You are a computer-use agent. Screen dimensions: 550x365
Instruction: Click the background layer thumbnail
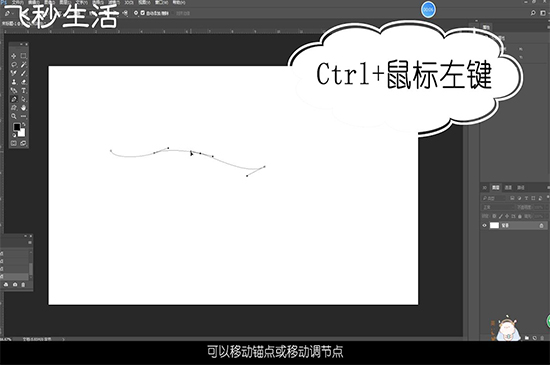(494, 225)
